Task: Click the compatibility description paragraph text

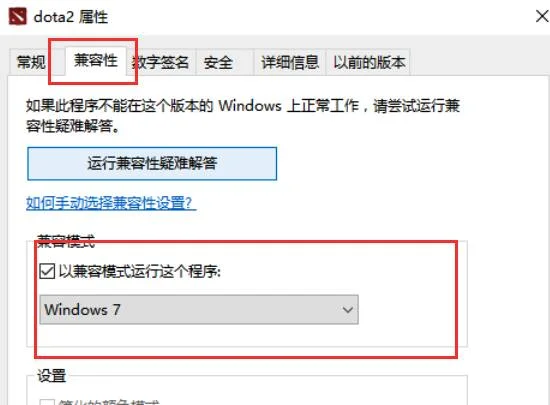Action: pyautogui.click(x=243, y=116)
